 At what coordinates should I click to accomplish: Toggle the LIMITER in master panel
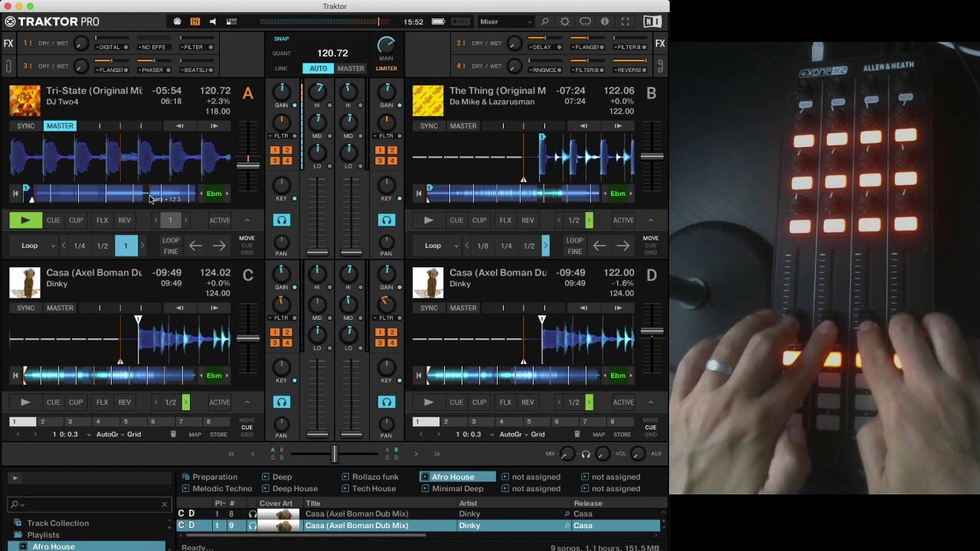386,69
